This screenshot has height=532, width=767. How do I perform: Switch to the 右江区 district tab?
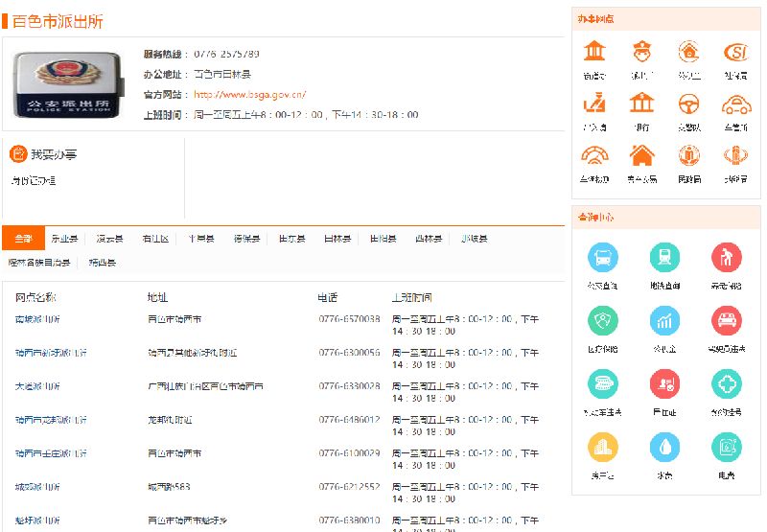[x=155, y=239]
